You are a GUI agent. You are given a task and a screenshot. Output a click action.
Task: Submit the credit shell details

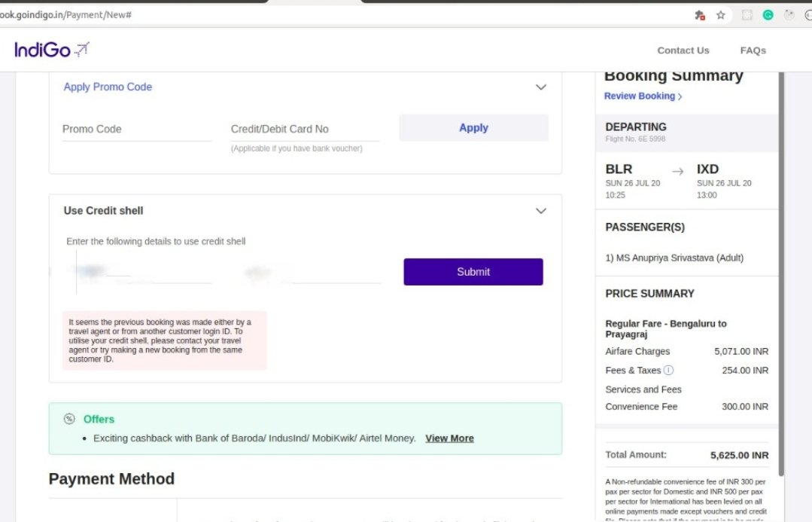pos(473,272)
